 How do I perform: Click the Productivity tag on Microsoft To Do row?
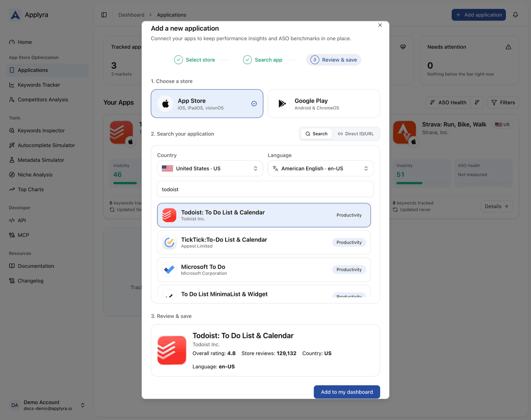pyautogui.click(x=349, y=270)
